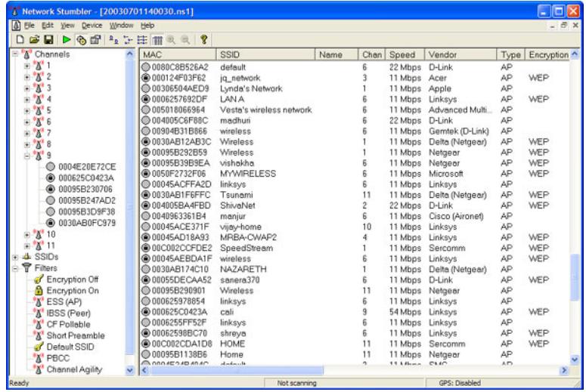
Task: Expand channel 1 in the tree
Action: tap(27, 66)
